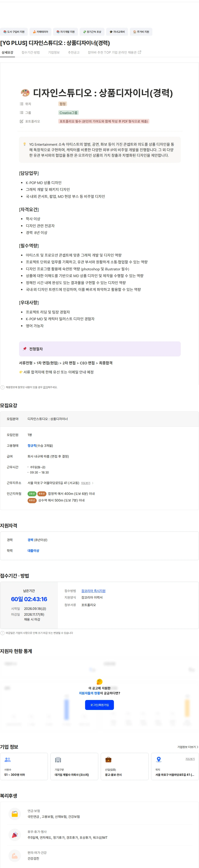199x868 pixels.
Task: Click 광고·홍보·전시 industry text
Action: point(113,775)
